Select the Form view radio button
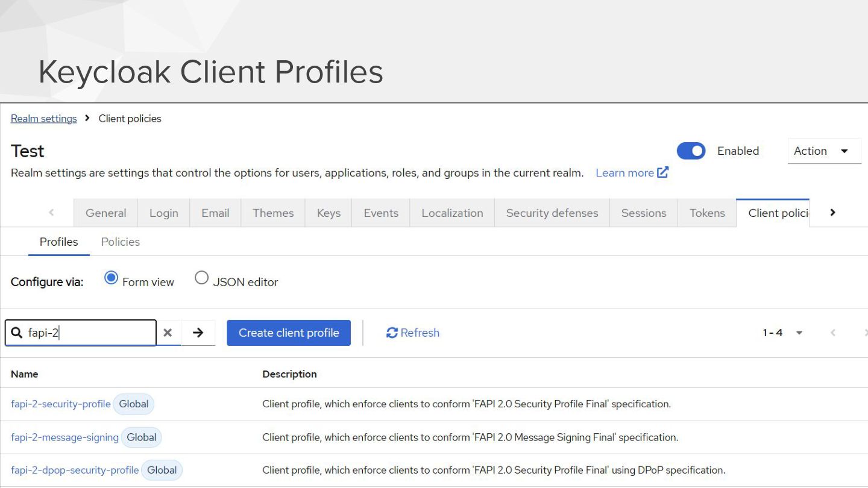 [111, 278]
